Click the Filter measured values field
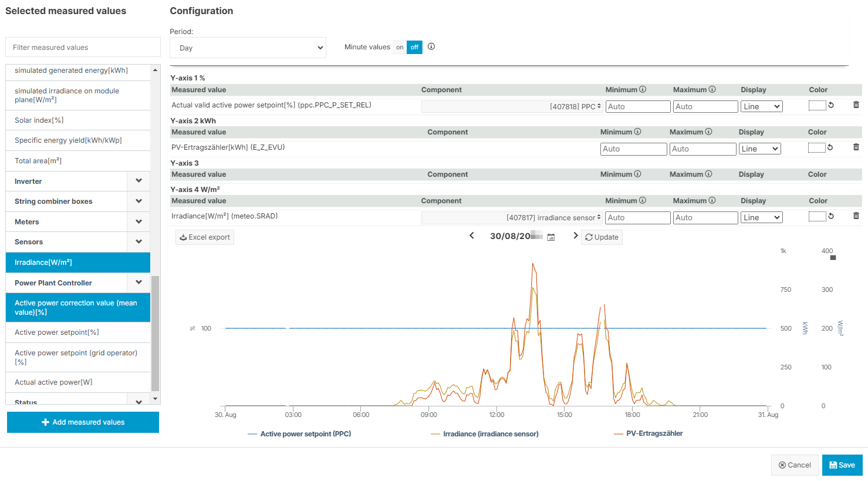Viewport: 868px width, 481px height. point(83,47)
